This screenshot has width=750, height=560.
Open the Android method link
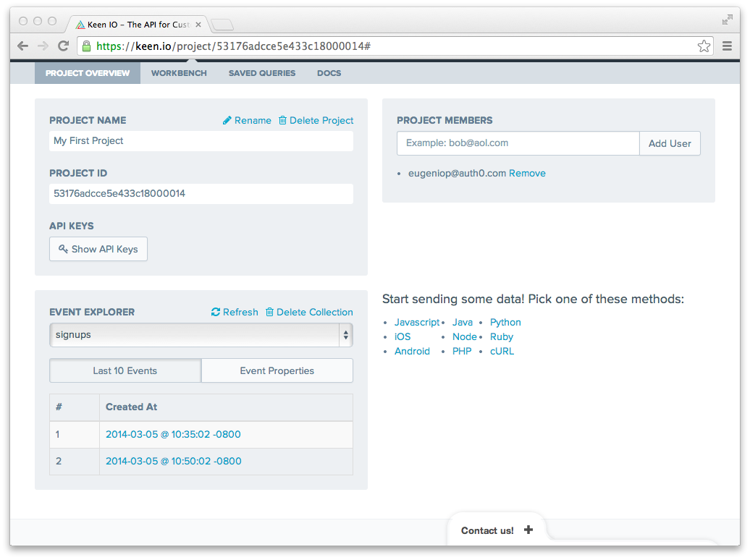tap(412, 351)
